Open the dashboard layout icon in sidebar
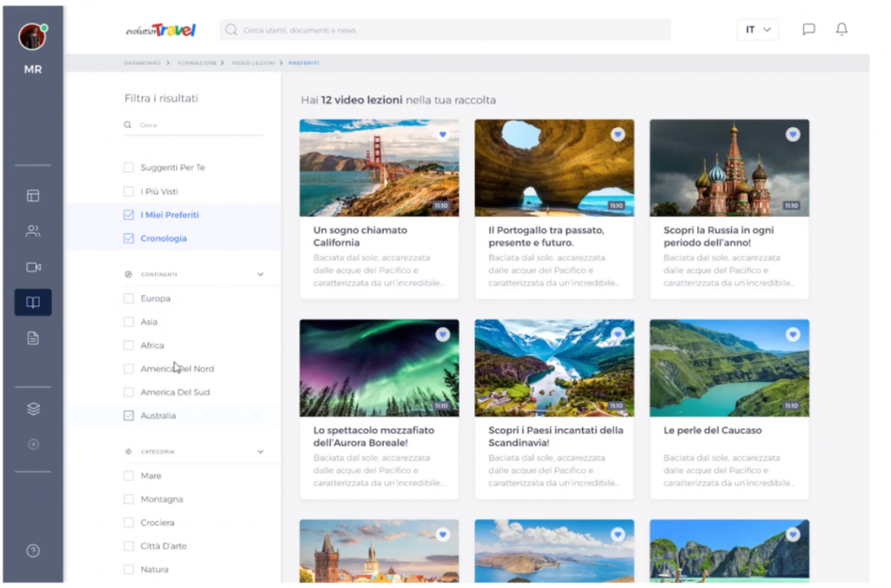Viewport: 891px width, 588px height. click(33, 196)
